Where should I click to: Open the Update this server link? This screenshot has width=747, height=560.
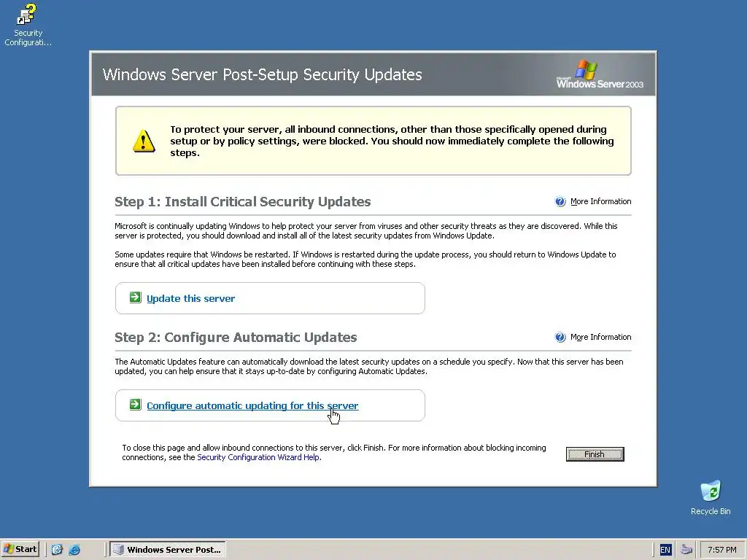[190, 298]
